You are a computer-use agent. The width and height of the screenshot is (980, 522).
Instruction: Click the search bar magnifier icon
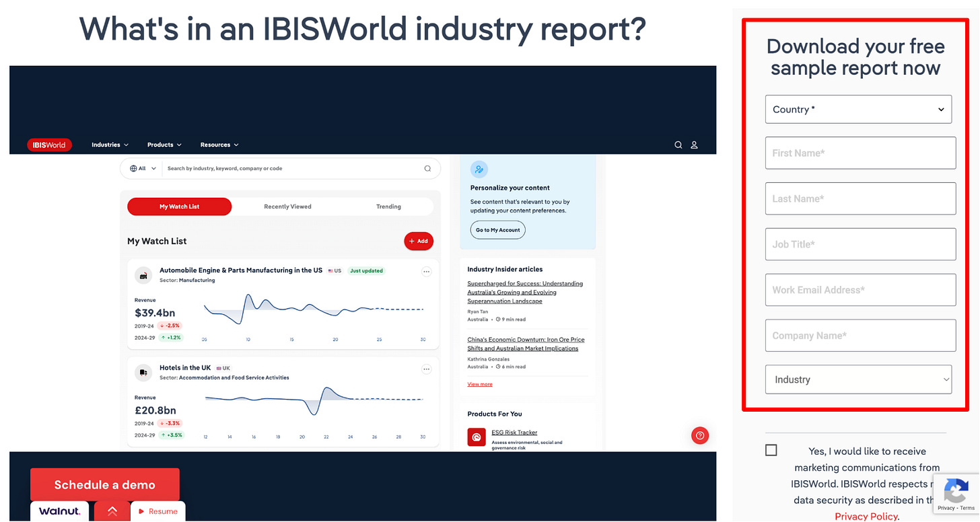427,168
